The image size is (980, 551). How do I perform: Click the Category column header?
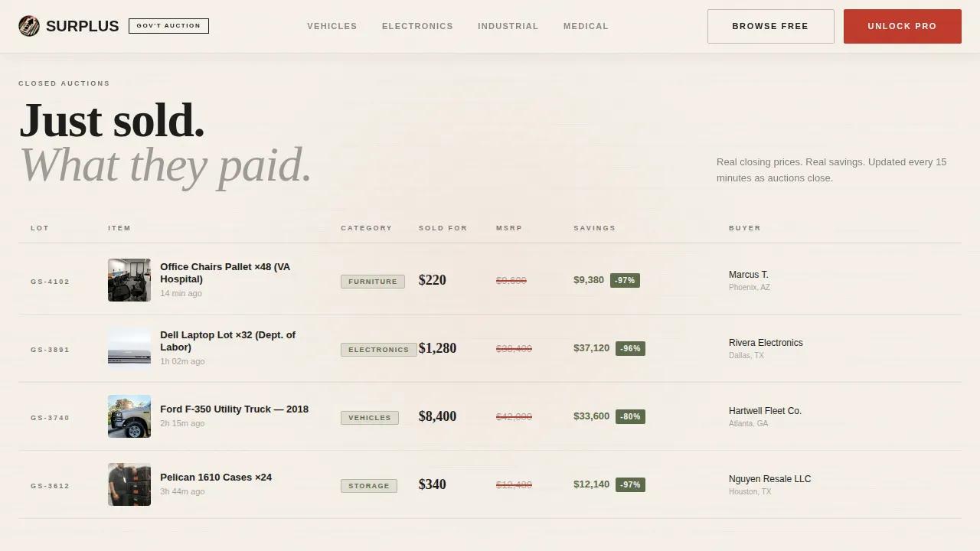[366, 228]
